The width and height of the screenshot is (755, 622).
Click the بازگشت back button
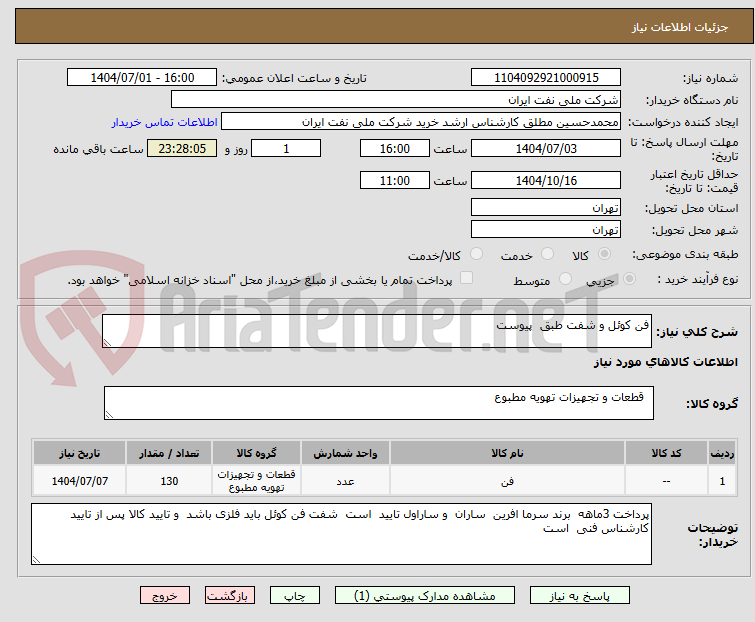click(x=230, y=596)
